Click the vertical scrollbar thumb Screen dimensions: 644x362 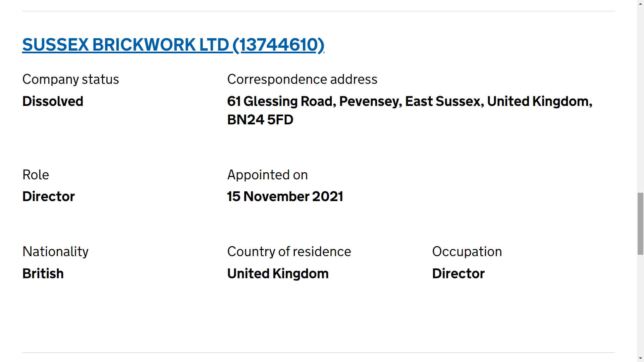click(x=640, y=224)
